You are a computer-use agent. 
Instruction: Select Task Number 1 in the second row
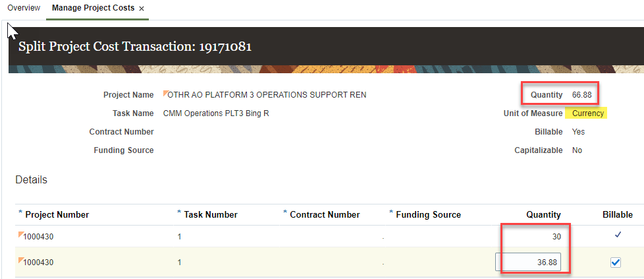tap(179, 263)
